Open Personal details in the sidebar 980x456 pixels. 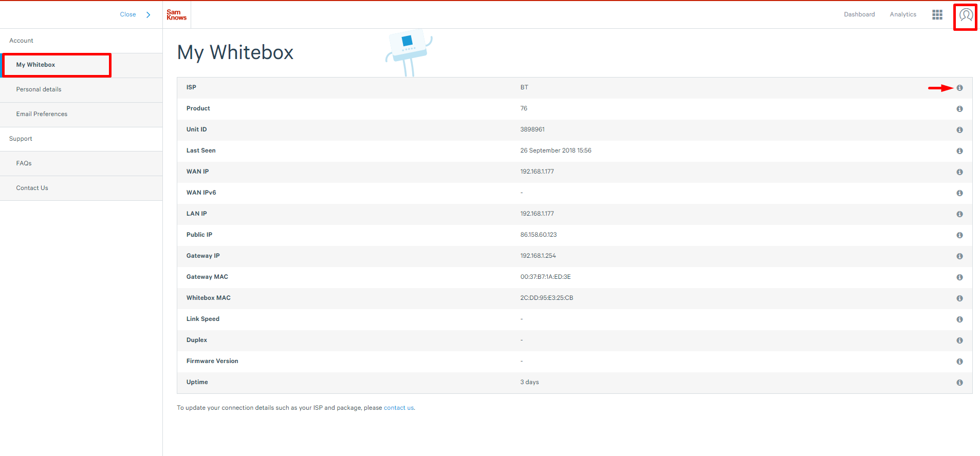pos(39,89)
